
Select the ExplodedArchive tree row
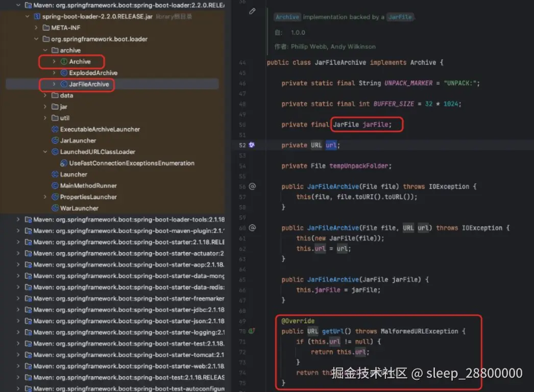click(x=112, y=72)
